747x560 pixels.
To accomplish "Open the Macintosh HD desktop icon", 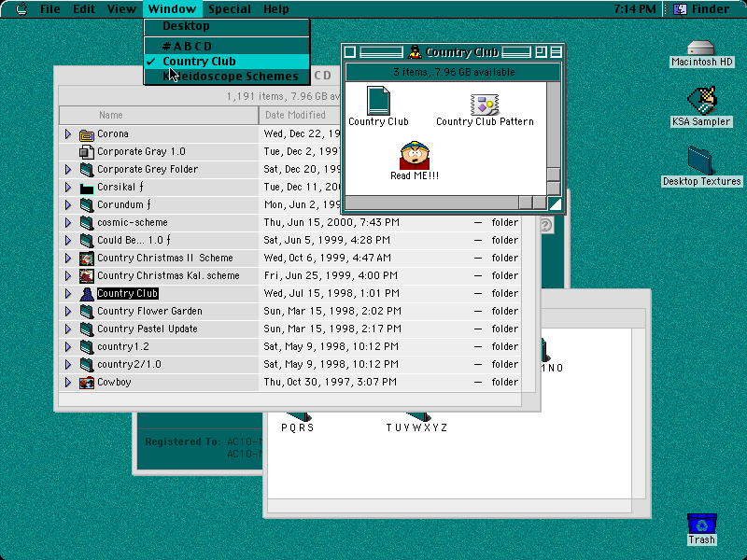I will click(x=701, y=49).
